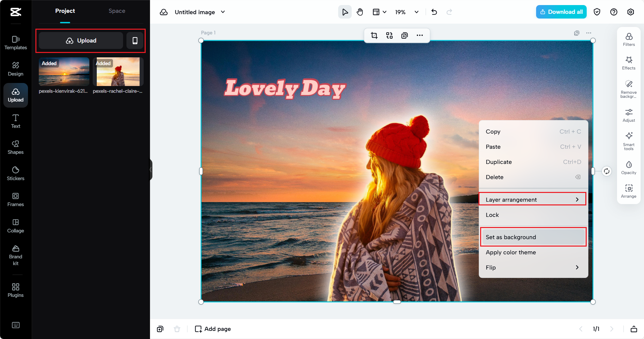The width and height of the screenshot is (644, 339).
Task: Open Stickers in the left sidebar
Action: coord(16,173)
